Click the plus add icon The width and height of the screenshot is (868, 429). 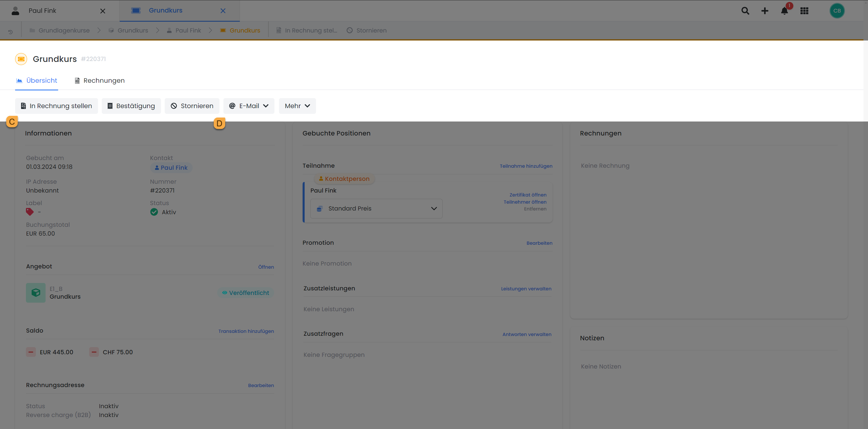point(765,11)
